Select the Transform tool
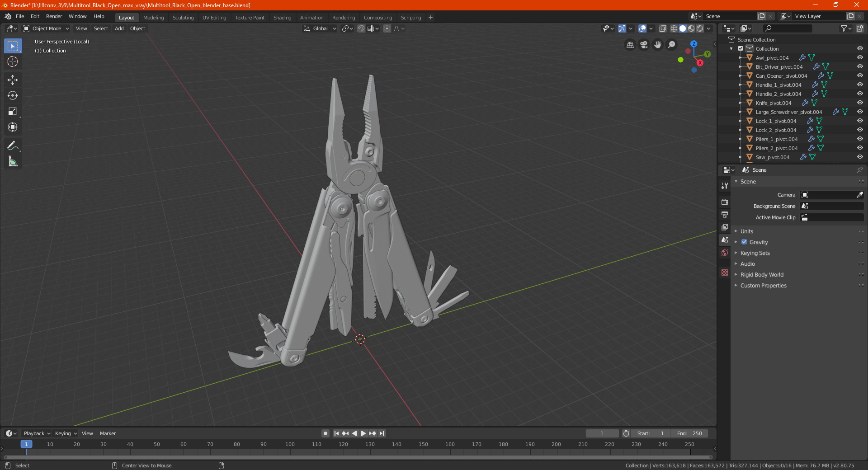The image size is (868, 470). coord(13,127)
